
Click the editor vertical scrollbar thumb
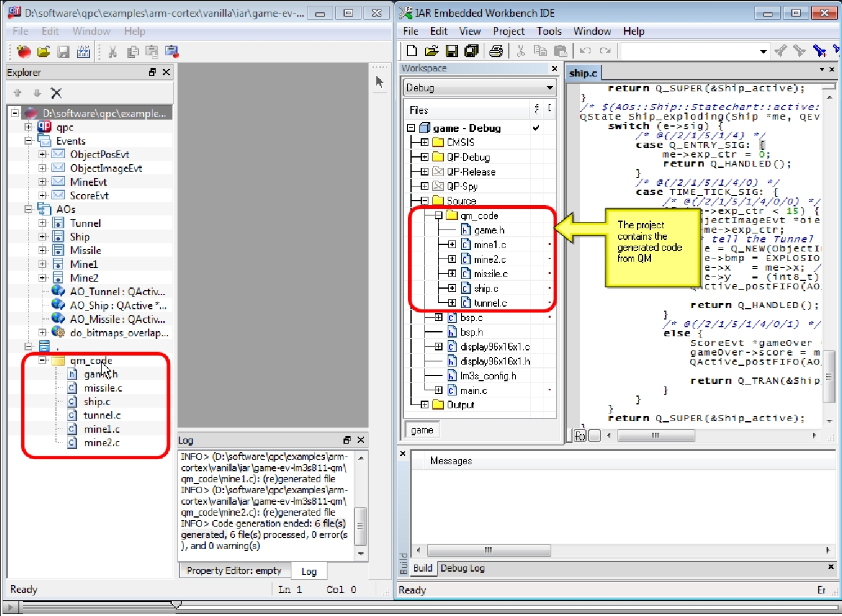pyautogui.click(x=829, y=376)
